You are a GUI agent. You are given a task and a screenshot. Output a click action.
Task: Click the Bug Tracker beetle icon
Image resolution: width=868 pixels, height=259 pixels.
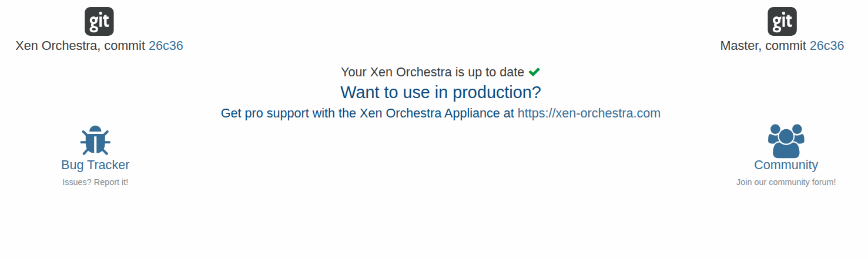tap(95, 141)
